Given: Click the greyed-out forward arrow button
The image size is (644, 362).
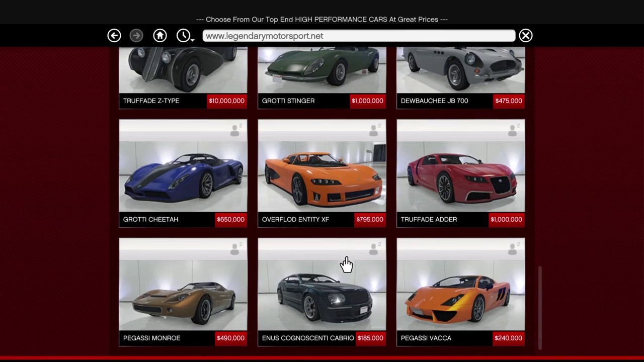Looking at the screenshot, I should click(x=136, y=35).
